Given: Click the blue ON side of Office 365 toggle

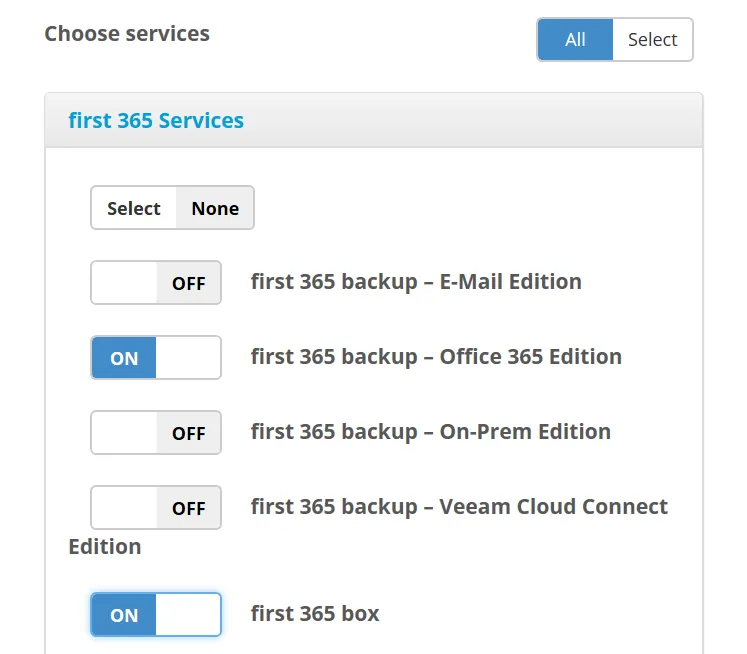Looking at the screenshot, I should click(124, 358).
